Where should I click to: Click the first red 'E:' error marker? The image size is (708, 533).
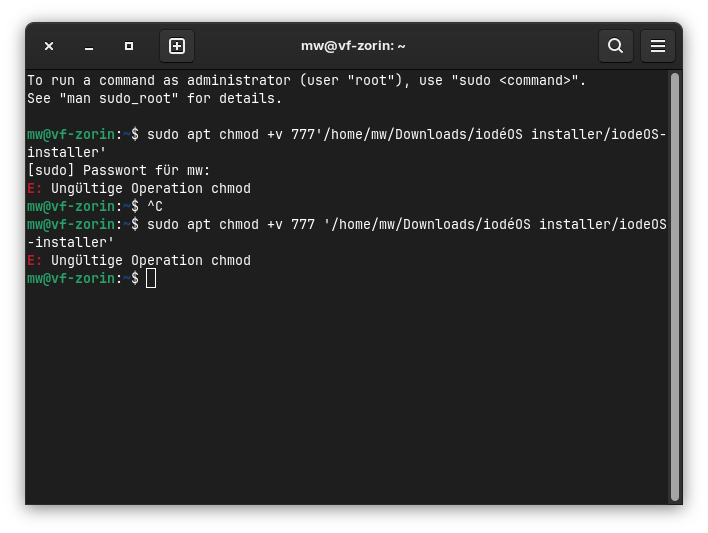click(35, 188)
